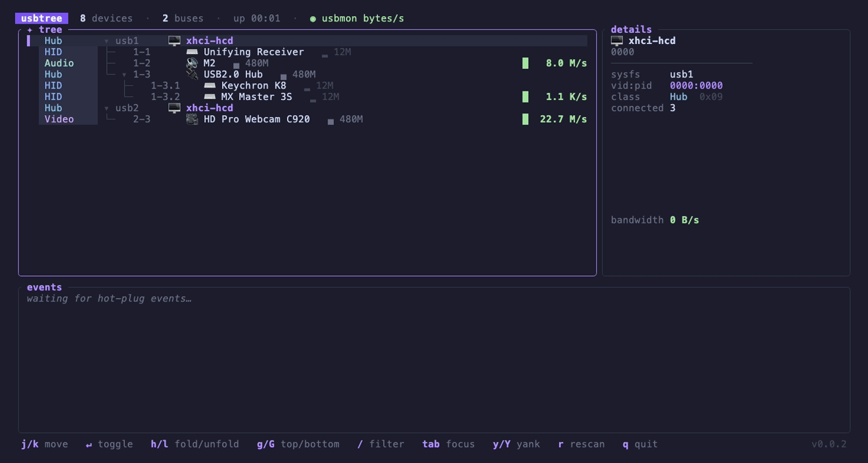Select the MX Master 3S row
The height and width of the screenshot is (463, 868).
313,97
